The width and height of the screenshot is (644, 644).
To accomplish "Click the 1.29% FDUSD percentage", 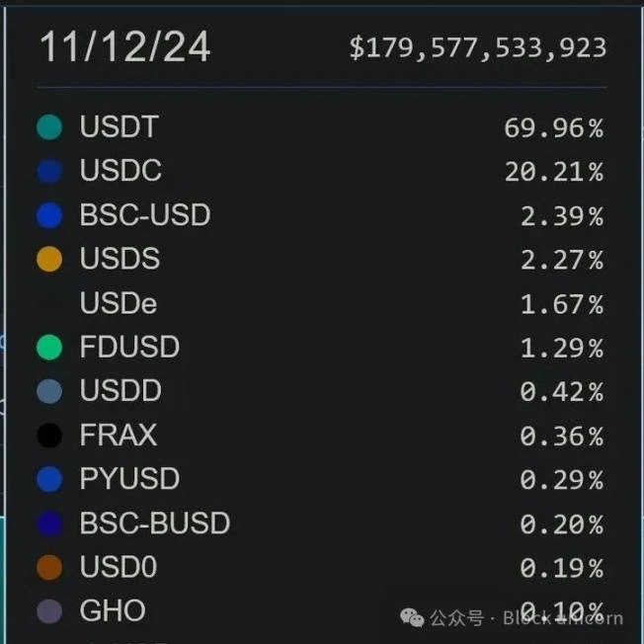I will pyautogui.click(x=561, y=348).
